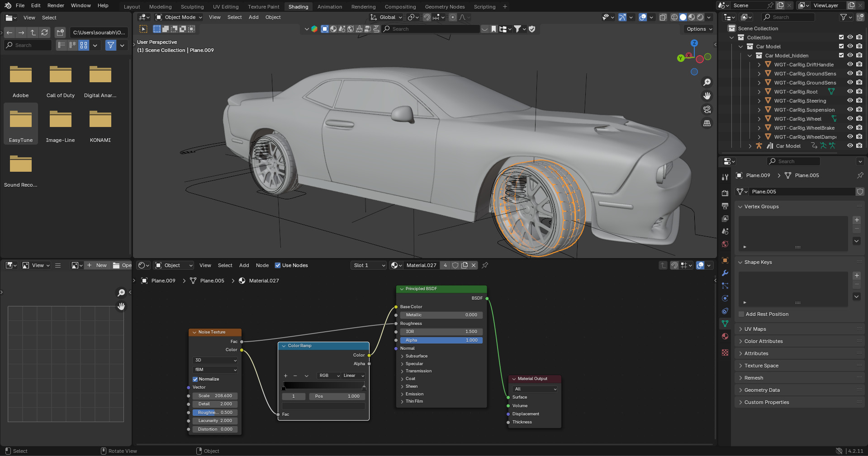Add a vertex group with plus button

(x=857, y=220)
